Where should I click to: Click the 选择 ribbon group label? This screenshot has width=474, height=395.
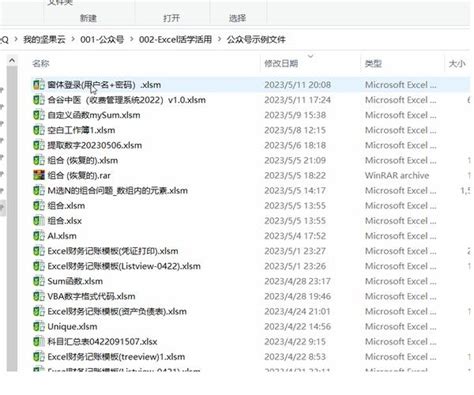[237, 18]
